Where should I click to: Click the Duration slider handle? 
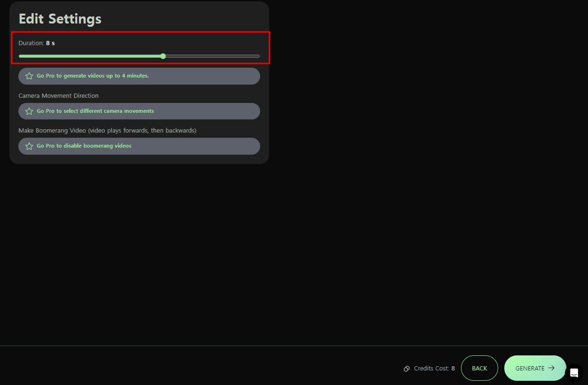click(x=163, y=56)
